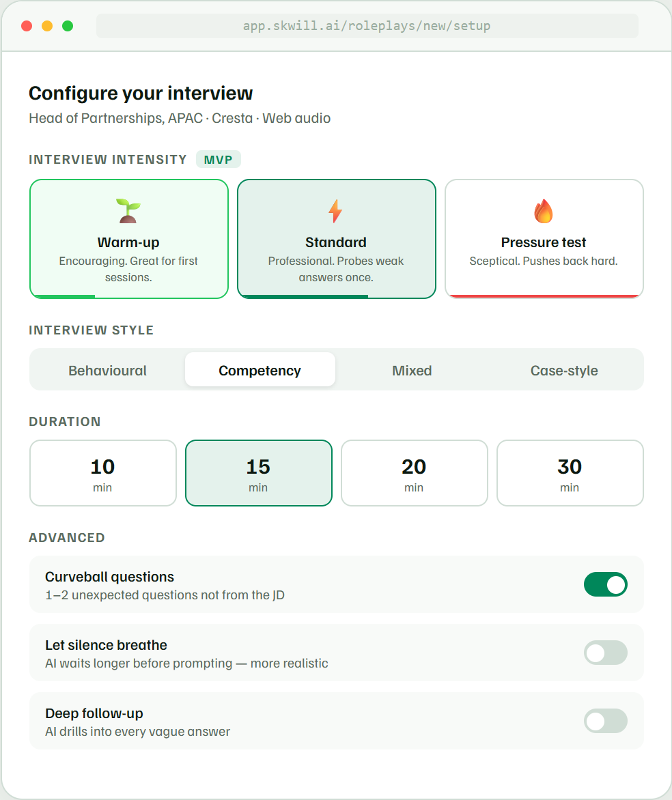Viewport: 672px width, 800px height.
Task: Choose the Pressure test intensity
Action: click(x=543, y=238)
